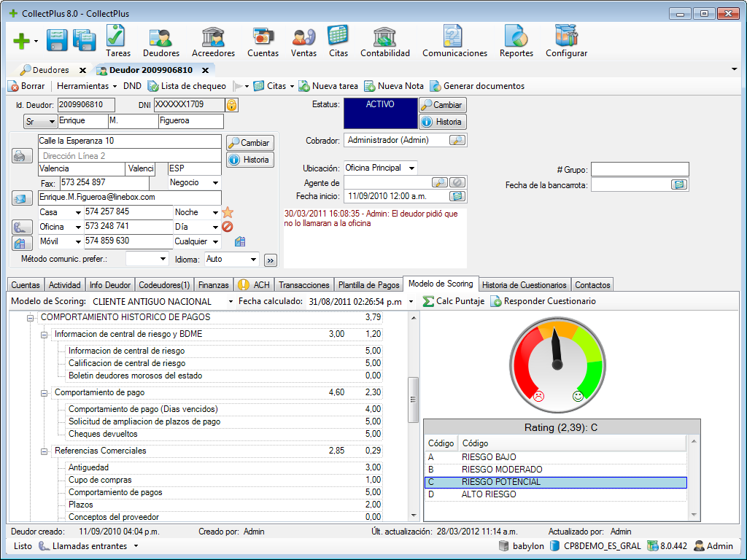Screen dimensions: 747x560
Task: Click the lock icon beside DNI field
Action: 231,105
